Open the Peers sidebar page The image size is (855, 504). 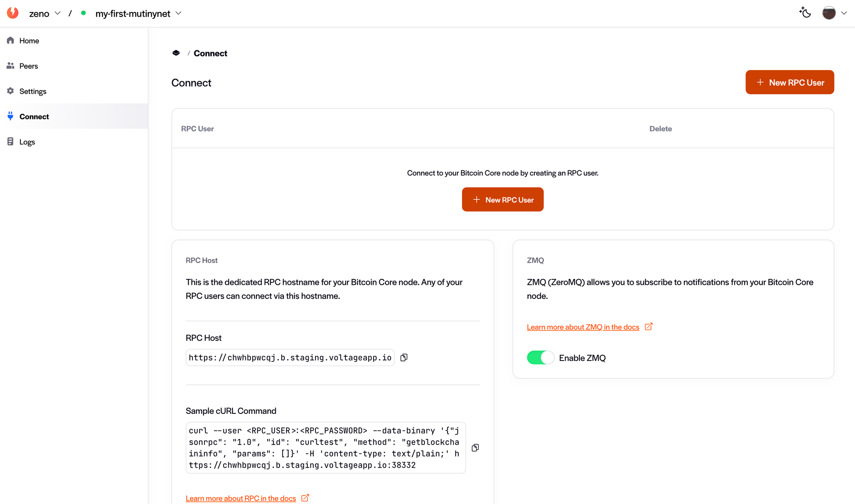[29, 66]
